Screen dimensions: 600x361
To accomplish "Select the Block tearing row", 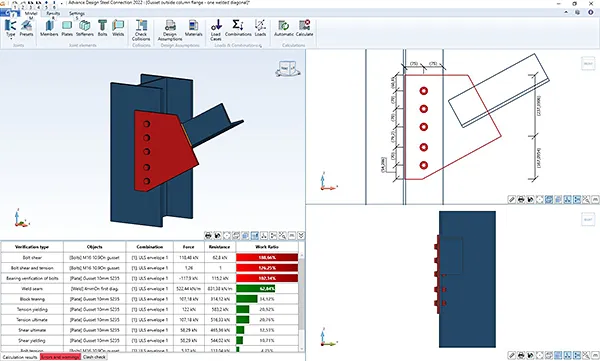I will [150, 299].
